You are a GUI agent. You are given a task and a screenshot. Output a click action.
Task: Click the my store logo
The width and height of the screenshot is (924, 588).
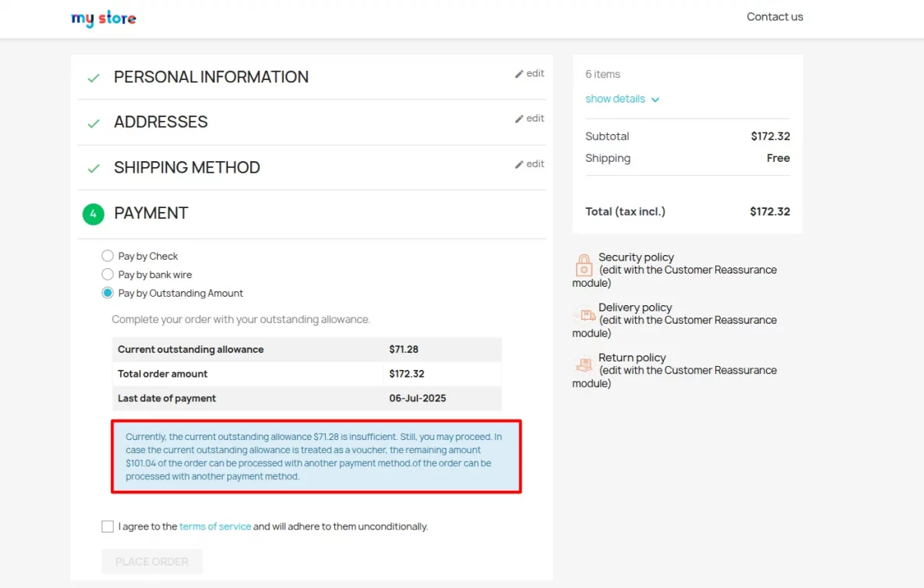pos(103,18)
